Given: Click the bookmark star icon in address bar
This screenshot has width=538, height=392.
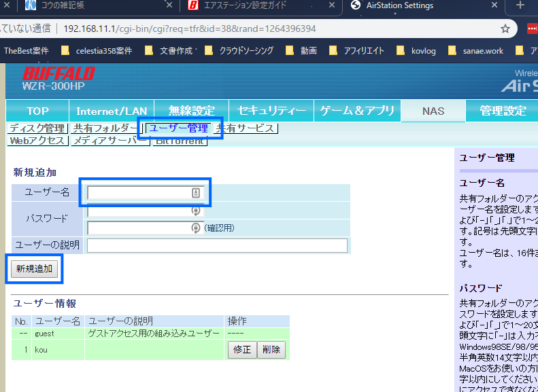Looking at the screenshot, I should [x=505, y=29].
